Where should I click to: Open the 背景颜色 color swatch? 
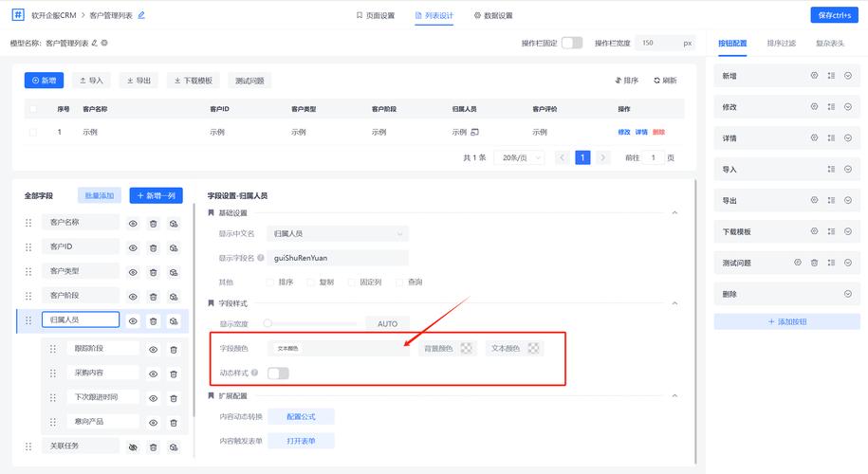click(467, 348)
